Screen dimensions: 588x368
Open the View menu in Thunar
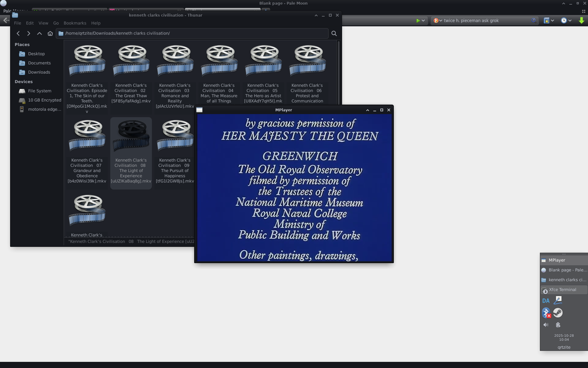(43, 23)
